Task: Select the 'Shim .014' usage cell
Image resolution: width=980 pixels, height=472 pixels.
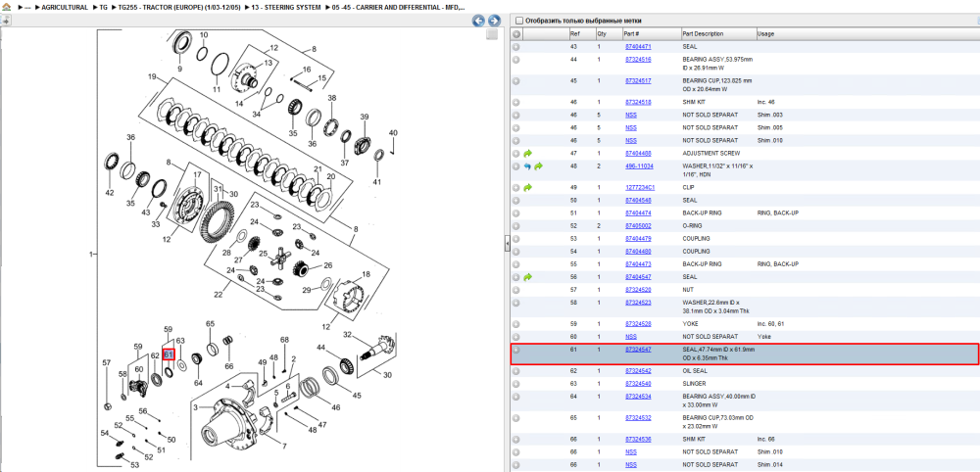Action: coord(770,464)
